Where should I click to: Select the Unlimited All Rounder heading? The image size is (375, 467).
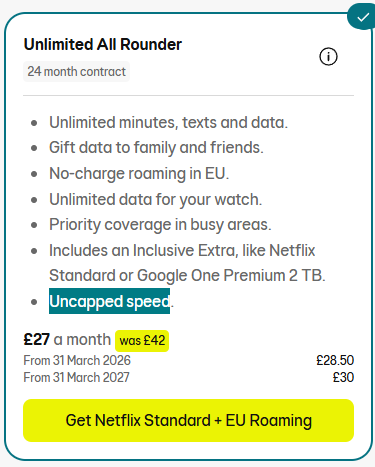[103, 44]
